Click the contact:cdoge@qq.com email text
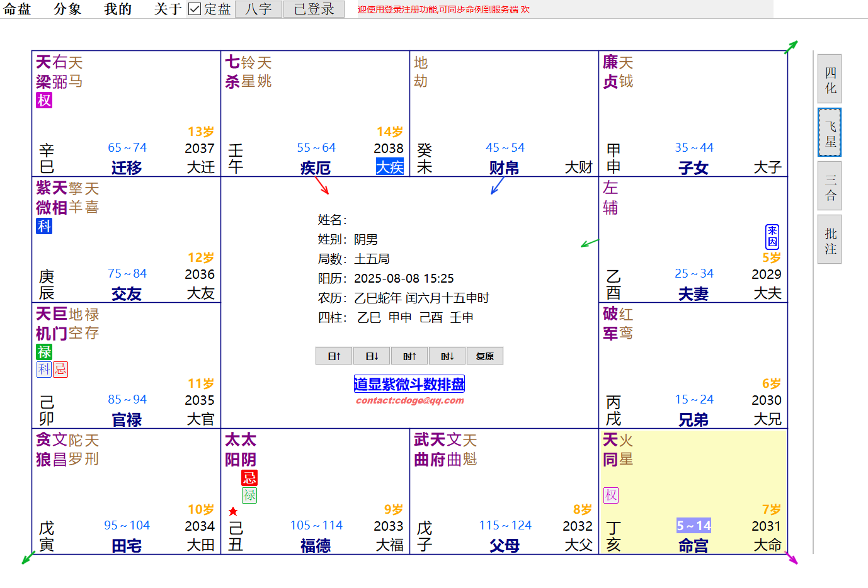Image resolution: width=868 pixels, height=588 pixels. 409,400
